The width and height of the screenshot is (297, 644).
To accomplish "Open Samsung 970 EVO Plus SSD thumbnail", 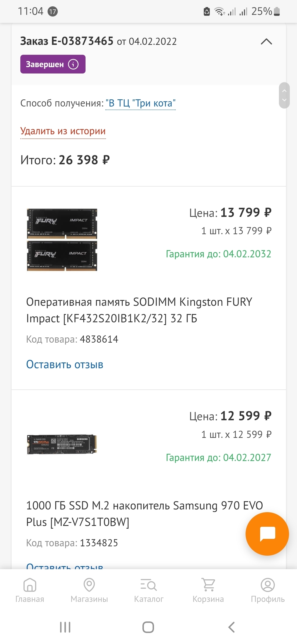I will point(62,444).
